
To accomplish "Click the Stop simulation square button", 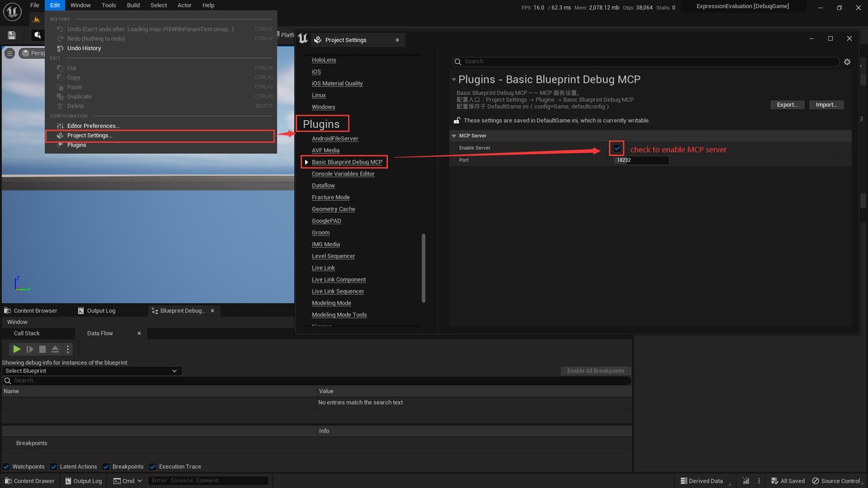I will tap(42, 349).
